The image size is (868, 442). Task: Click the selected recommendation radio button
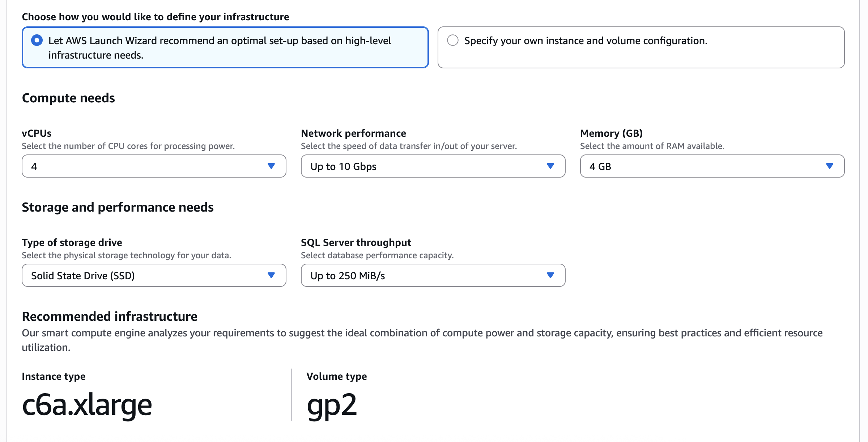coord(37,41)
